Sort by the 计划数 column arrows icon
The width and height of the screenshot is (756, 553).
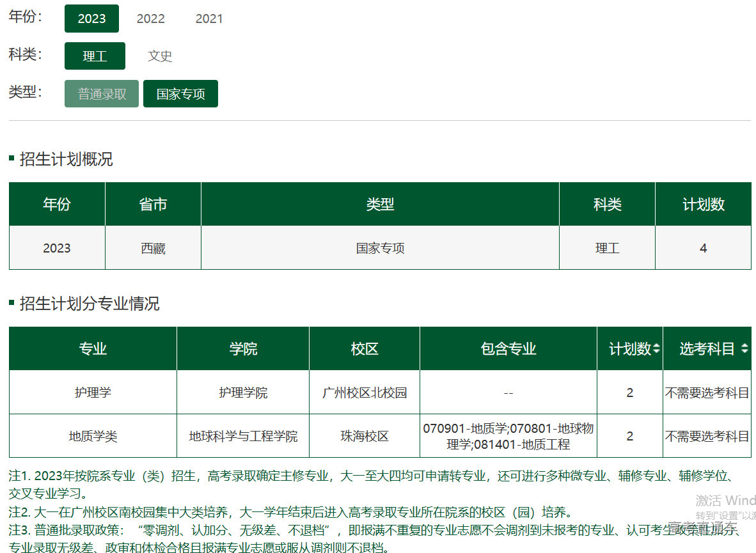click(x=656, y=349)
